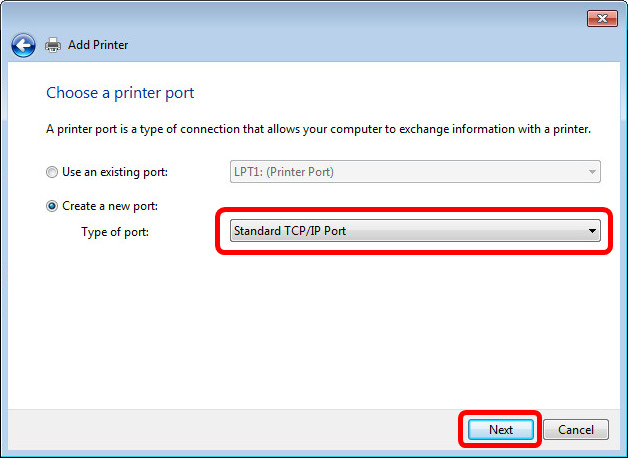The height and width of the screenshot is (458, 628).
Task: Click the printer port description sentence
Action: [x=319, y=130]
